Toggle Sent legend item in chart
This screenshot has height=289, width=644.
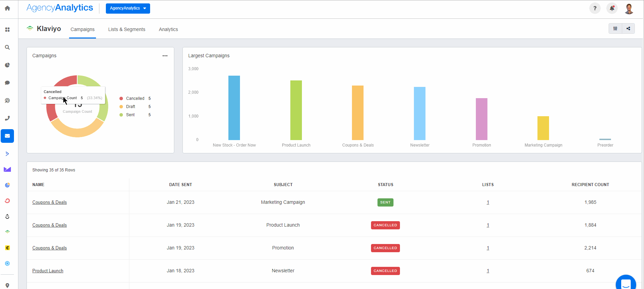(x=130, y=115)
